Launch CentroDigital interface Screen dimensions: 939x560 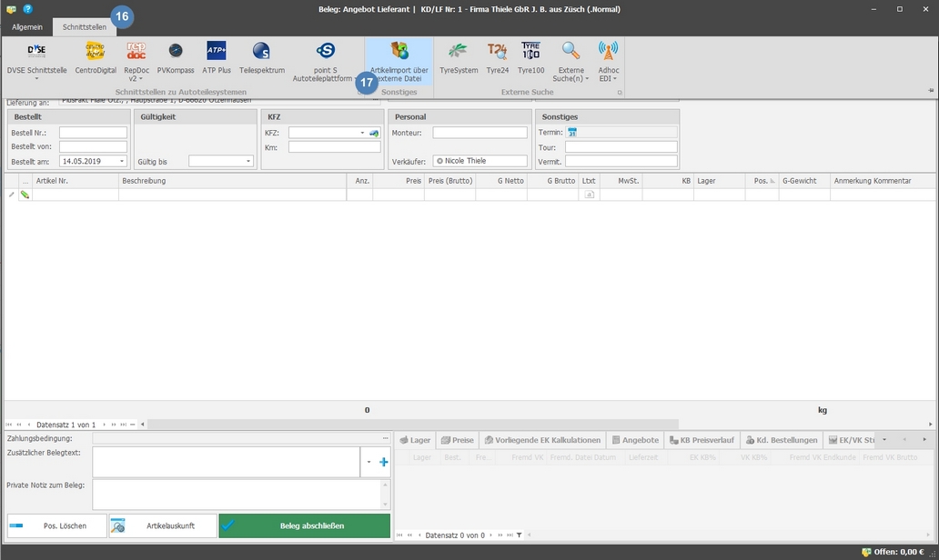tap(96, 58)
